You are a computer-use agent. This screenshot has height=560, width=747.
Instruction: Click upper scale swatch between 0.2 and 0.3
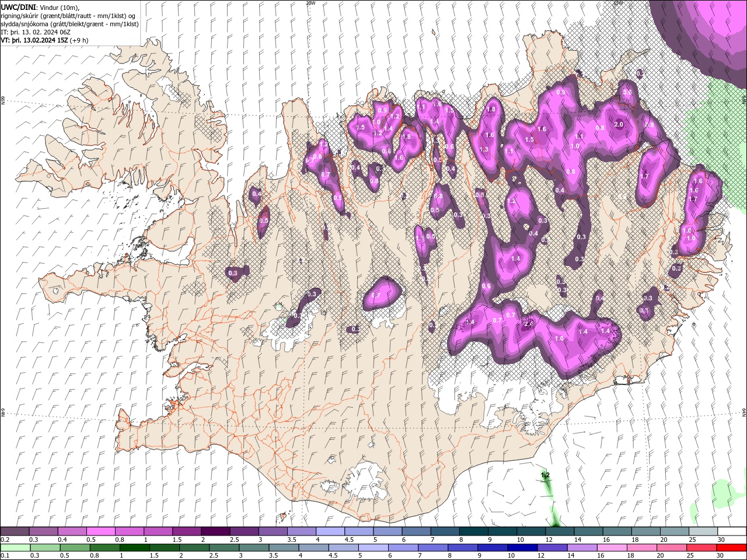tap(15, 531)
